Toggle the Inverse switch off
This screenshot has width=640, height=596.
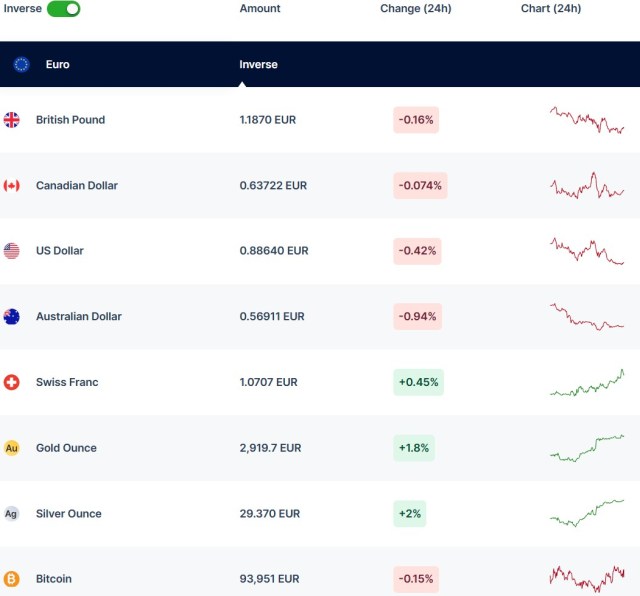pyautogui.click(x=63, y=9)
